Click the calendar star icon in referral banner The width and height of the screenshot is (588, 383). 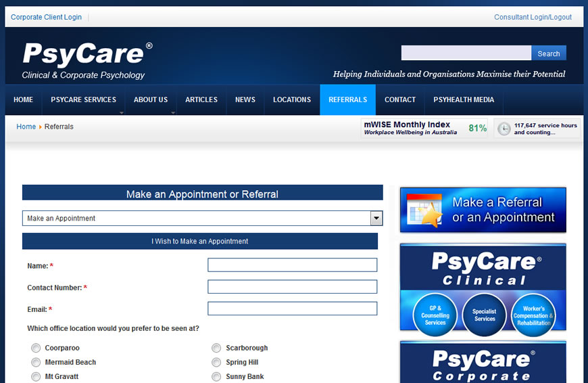click(425, 210)
